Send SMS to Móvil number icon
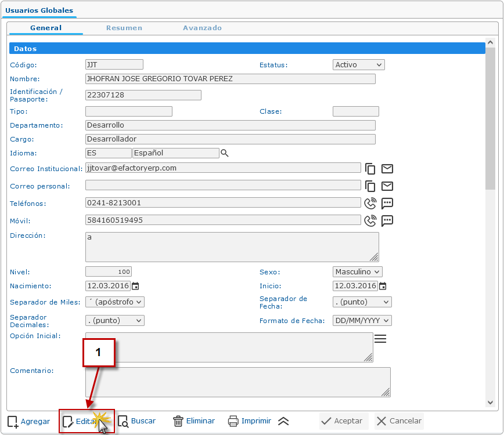This screenshot has width=504, height=435. pos(387,220)
